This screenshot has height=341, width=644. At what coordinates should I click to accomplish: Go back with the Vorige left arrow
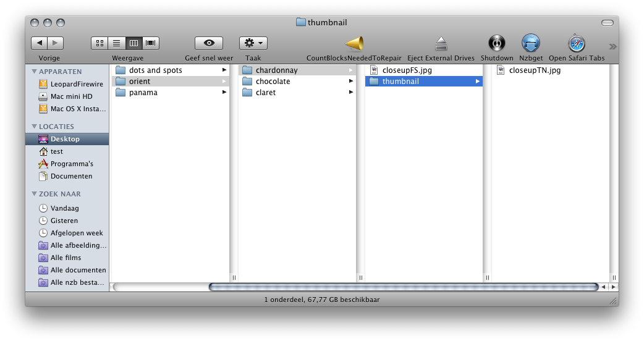[x=40, y=43]
